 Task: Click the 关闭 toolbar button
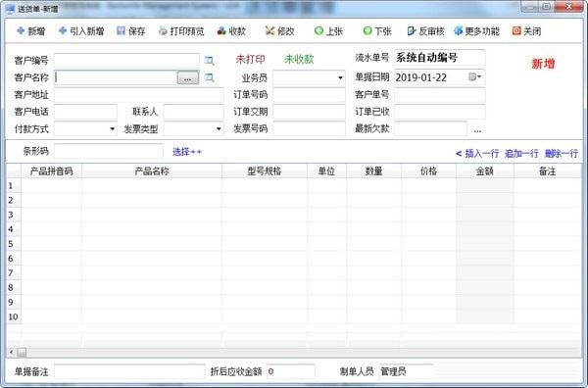[526, 31]
